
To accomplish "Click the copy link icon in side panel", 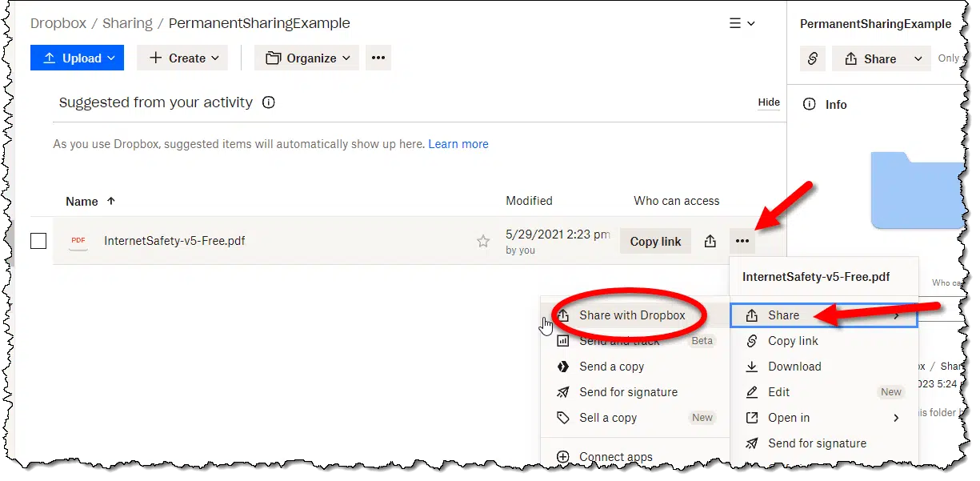I will click(813, 58).
